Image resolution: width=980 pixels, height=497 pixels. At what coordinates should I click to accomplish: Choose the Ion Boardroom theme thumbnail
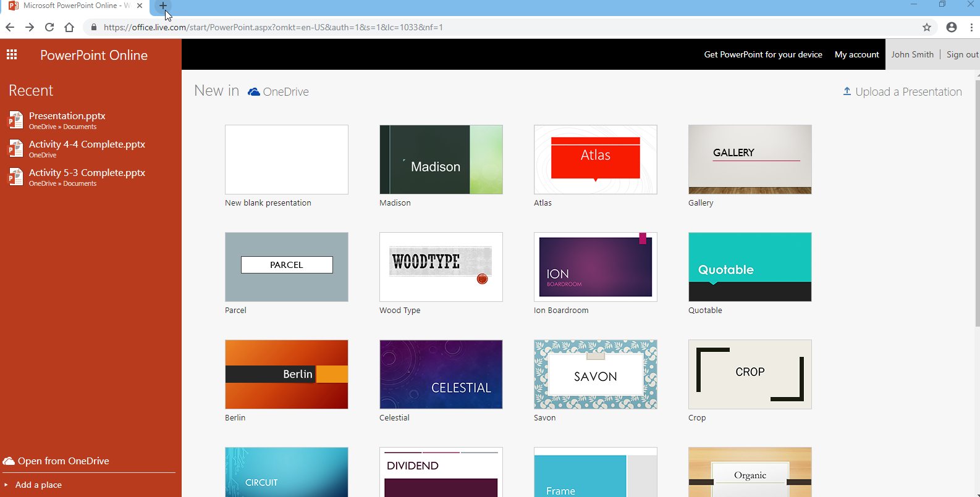click(596, 267)
